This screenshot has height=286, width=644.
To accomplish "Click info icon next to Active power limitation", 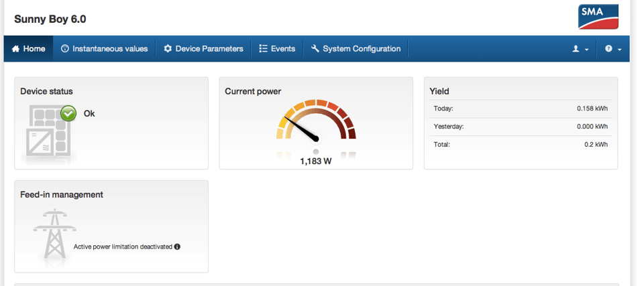I will click(x=177, y=247).
